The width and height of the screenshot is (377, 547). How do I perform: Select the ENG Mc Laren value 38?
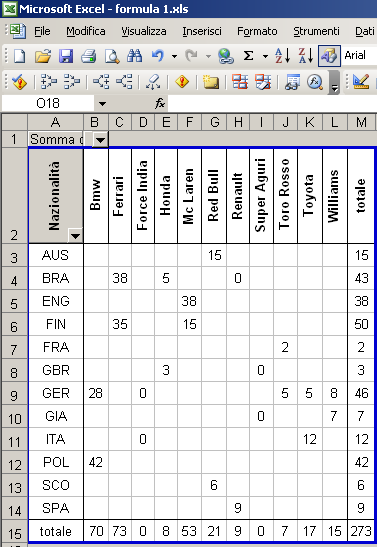[x=189, y=301]
